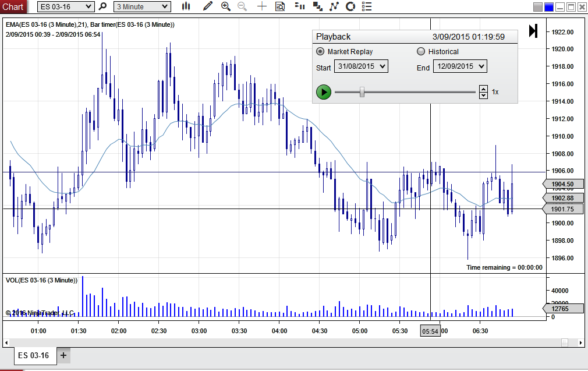Click the zoom in magnifier
Viewport: 588px width, 371px height.
pos(226,6)
